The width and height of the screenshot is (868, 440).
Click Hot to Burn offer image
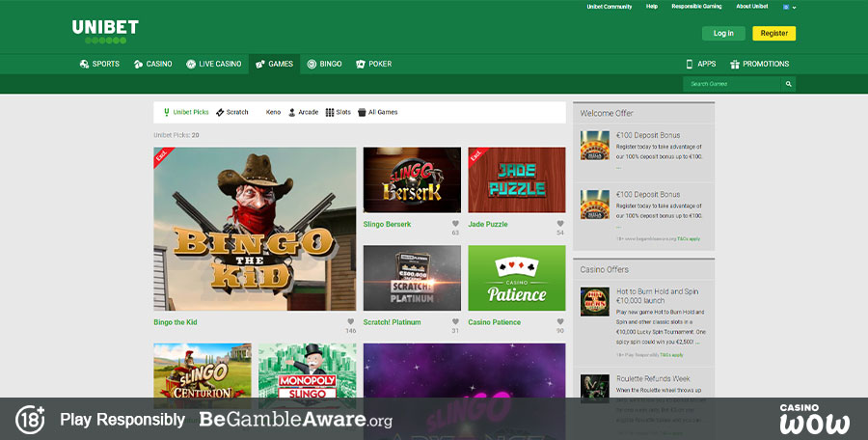(x=594, y=301)
